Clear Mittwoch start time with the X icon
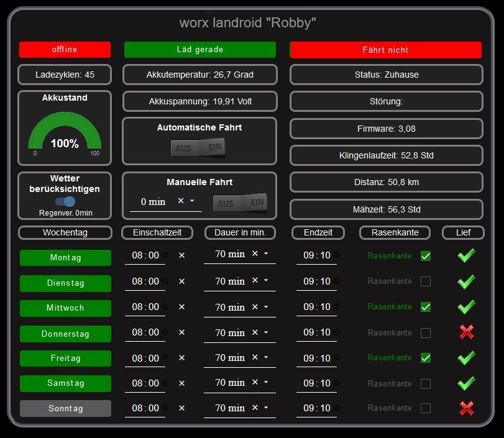This screenshot has height=438, width=504. 181,307
